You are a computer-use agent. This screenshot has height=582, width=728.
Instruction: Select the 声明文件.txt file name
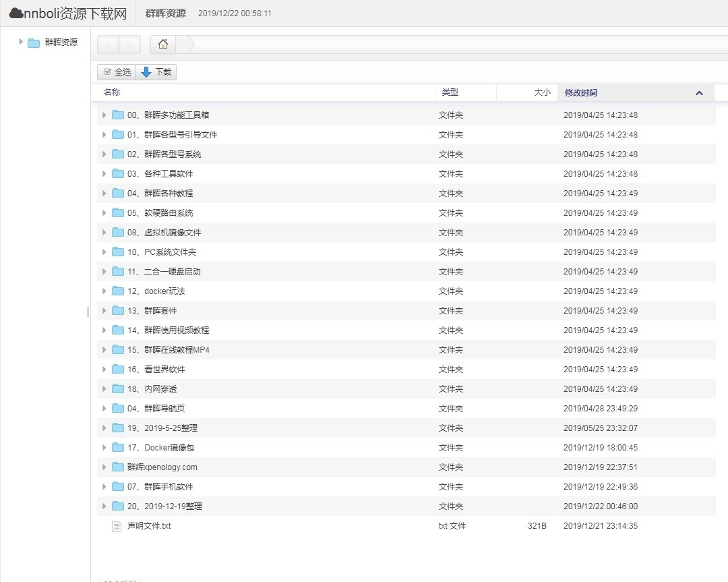pos(149,526)
